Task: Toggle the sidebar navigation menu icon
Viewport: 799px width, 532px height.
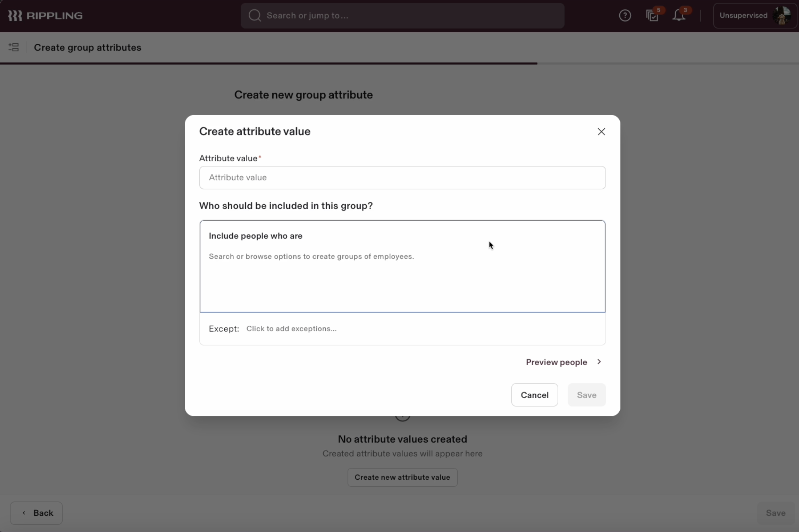Action: click(13, 47)
